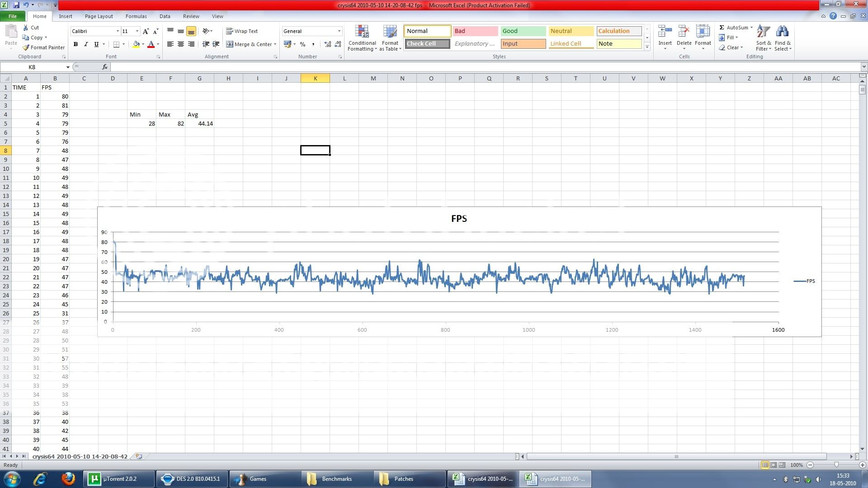Click the Insert Cells icon
The width and height of the screenshot is (868, 488).
(665, 32)
